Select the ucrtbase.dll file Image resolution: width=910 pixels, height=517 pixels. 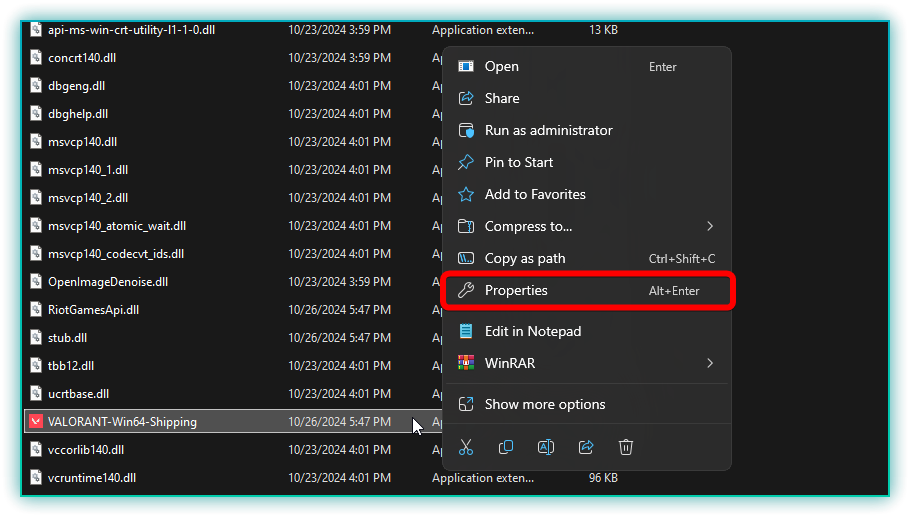[78, 393]
